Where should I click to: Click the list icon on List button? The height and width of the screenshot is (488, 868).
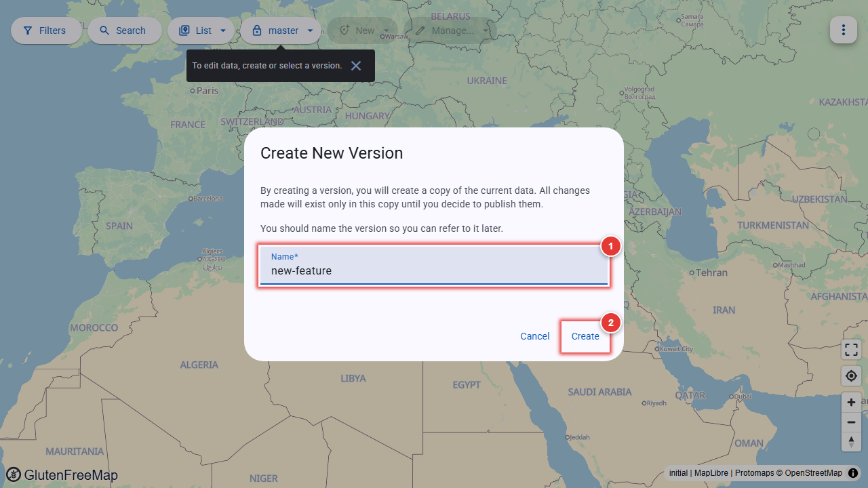tap(184, 30)
